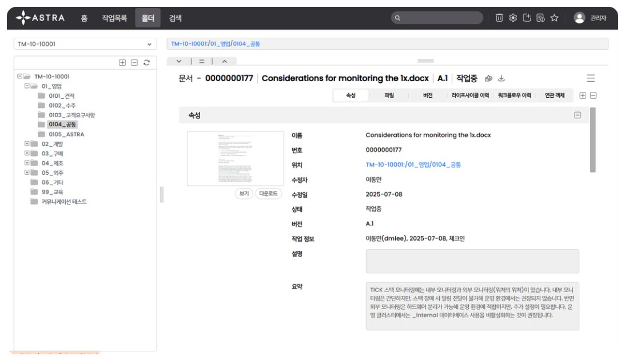Image resolution: width=625 pixels, height=364 pixels.
Task: Click the add-new document icon in header
Action: pos(527,18)
